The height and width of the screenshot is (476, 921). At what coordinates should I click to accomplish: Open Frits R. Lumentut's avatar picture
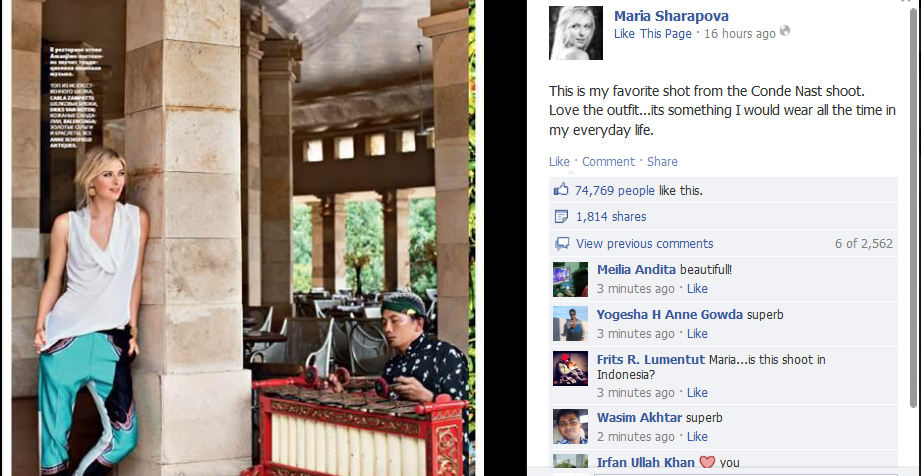pos(570,368)
